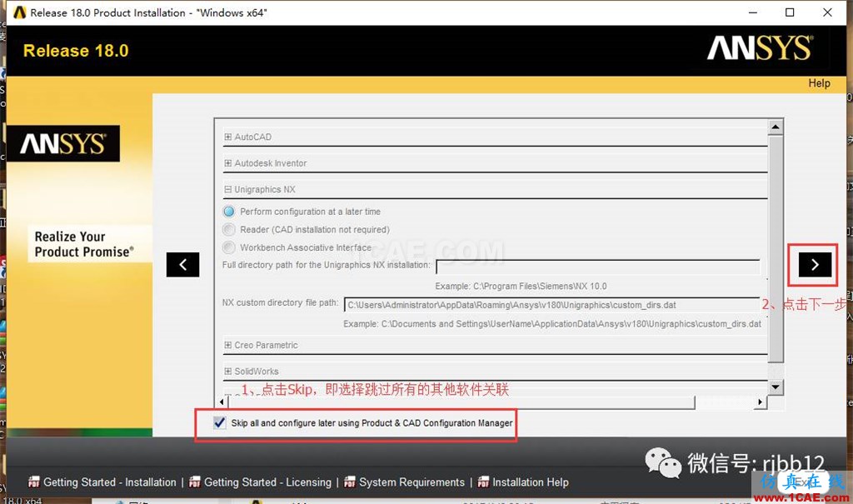This screenshot has height=504, width=853.
Task: Expand the AutoCAD section
Action: coord(228,137)
